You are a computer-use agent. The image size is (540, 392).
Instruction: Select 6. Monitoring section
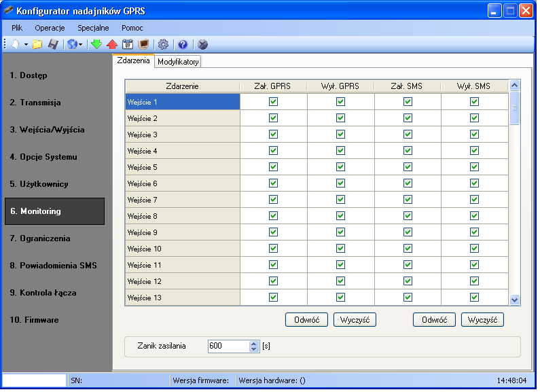(55, 211)
